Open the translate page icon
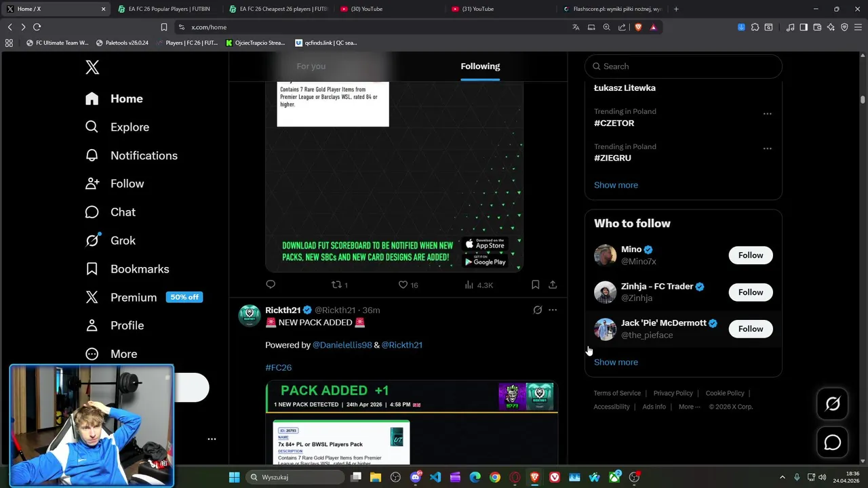Screen dimensions: 868x488 [x=576, y=27]
